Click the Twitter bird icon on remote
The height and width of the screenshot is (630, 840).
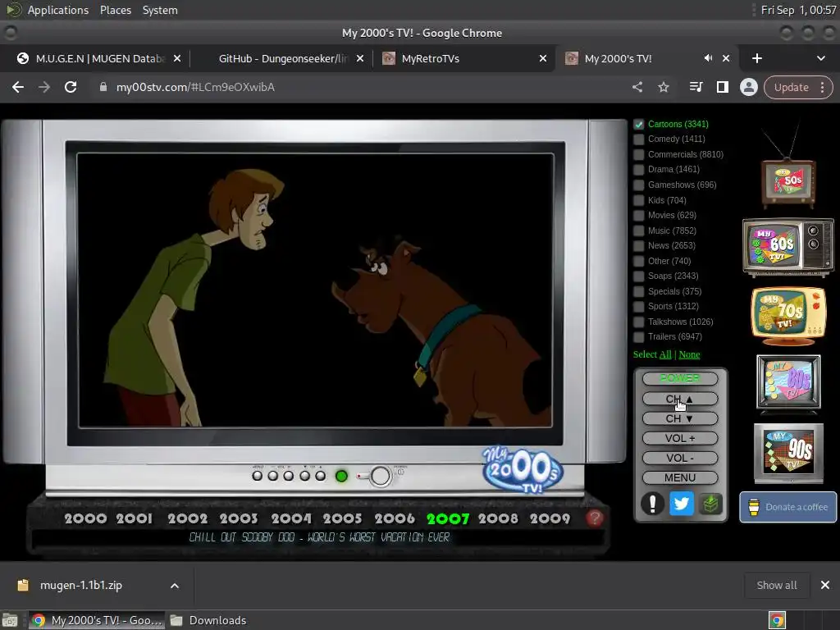click(x=682, y=504)
